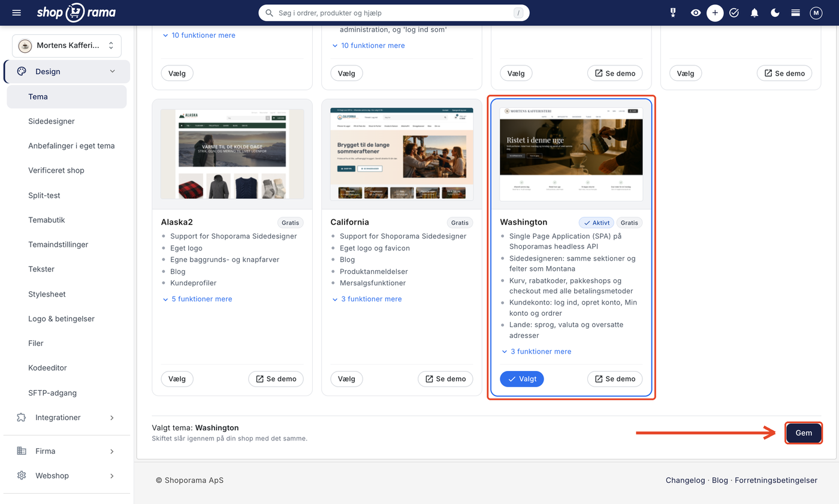Click the plus create icon

(715, 13)
